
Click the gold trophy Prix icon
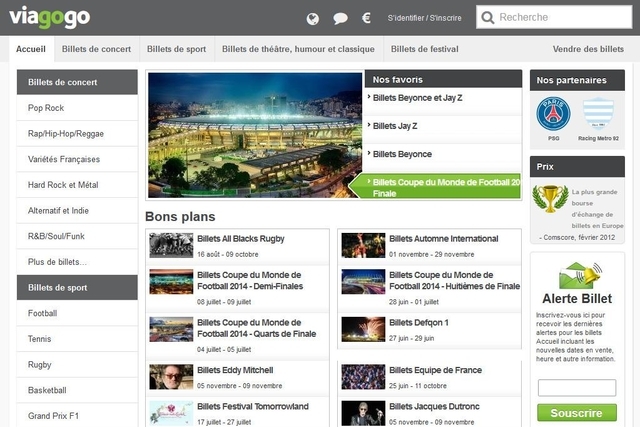coord(550,198)
